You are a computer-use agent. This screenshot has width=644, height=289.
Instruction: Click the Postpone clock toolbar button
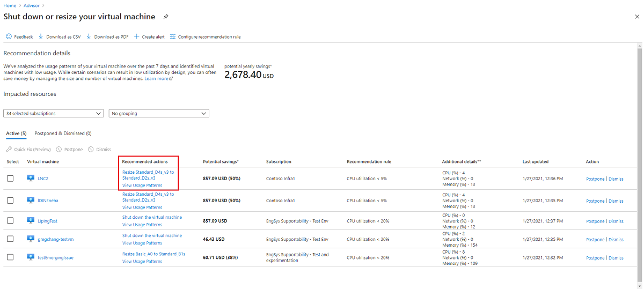69,149
